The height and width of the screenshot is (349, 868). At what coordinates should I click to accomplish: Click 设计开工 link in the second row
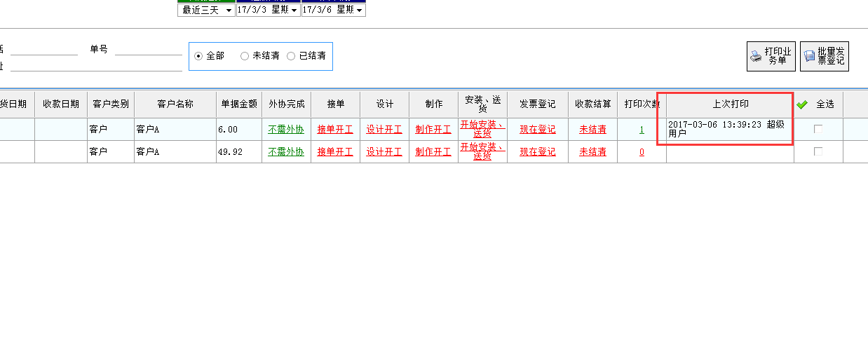tap(384, 152)
